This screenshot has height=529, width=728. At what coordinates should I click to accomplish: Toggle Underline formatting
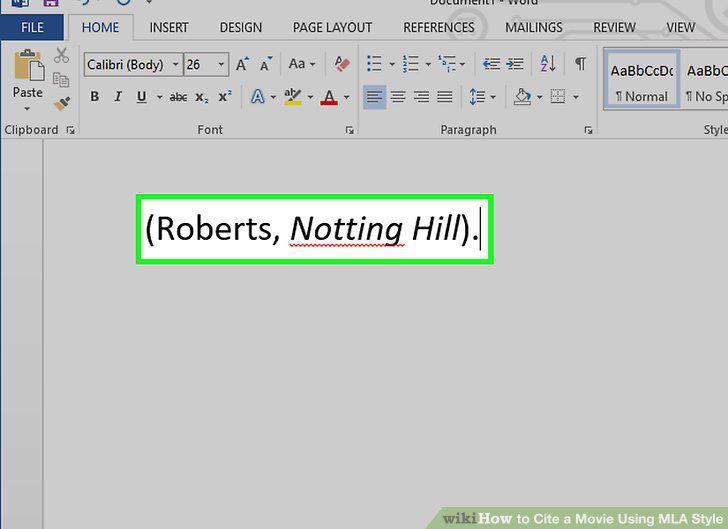142,97
